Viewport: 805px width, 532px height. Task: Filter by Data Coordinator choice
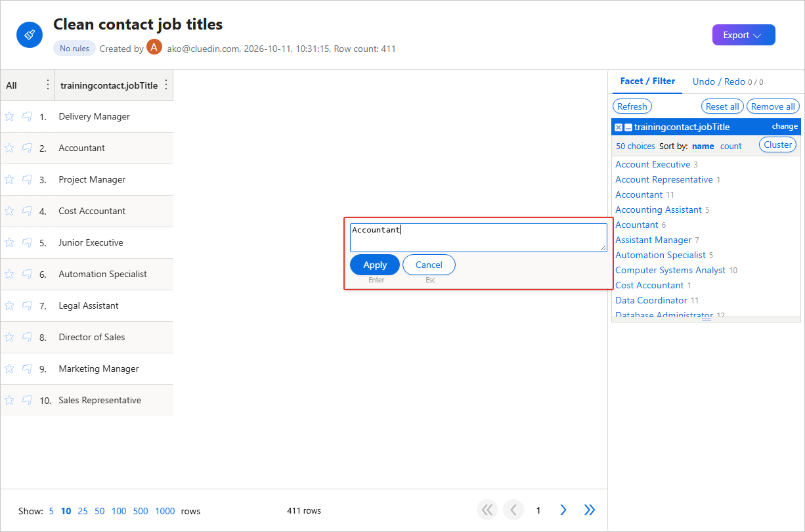coord(651,300)
